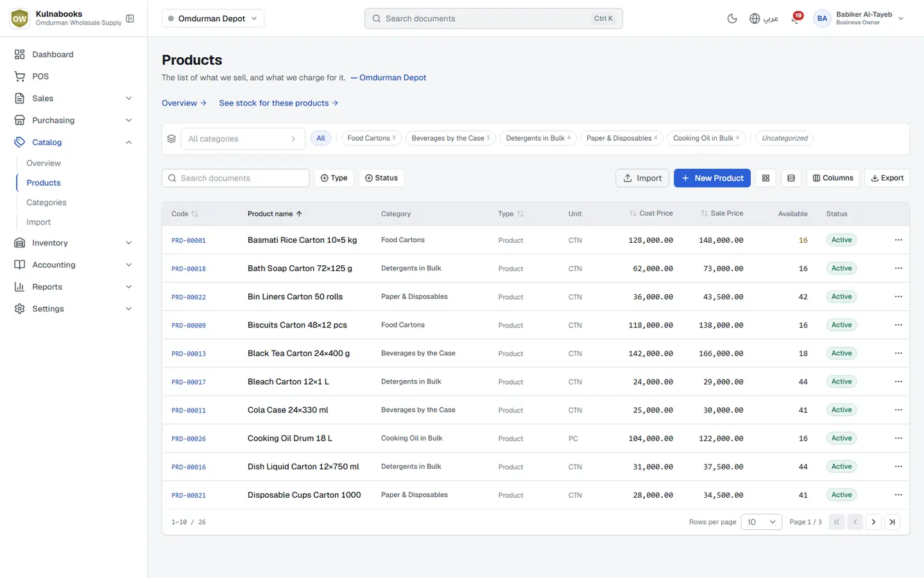Expand the Accounting menu
This screenshot has height=578, width=924.
pyautogui.click(x=74, y=265)
